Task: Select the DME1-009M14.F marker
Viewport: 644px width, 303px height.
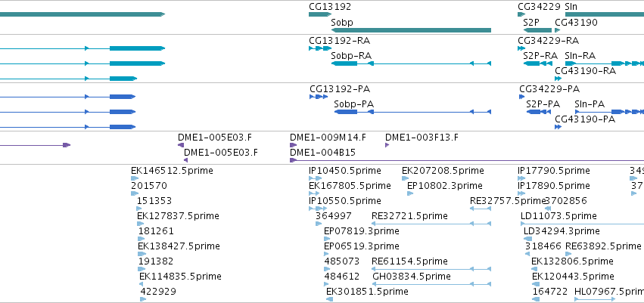Action: coord(294,145)
